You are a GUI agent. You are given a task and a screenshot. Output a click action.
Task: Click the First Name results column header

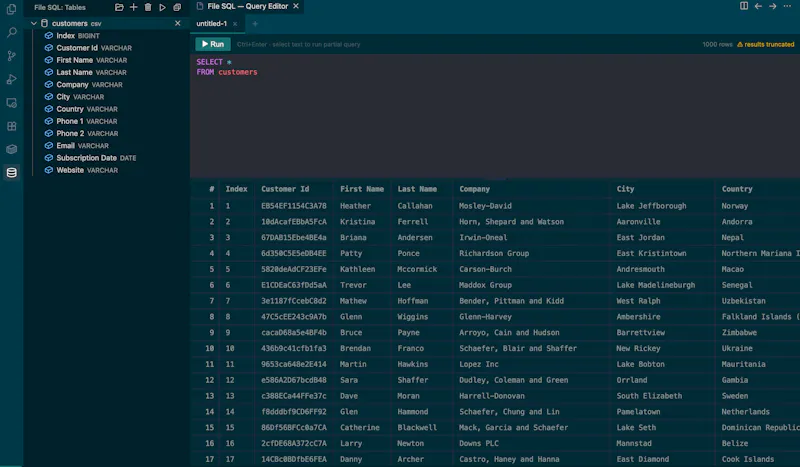pyautogui.click(x=362, y=189)
